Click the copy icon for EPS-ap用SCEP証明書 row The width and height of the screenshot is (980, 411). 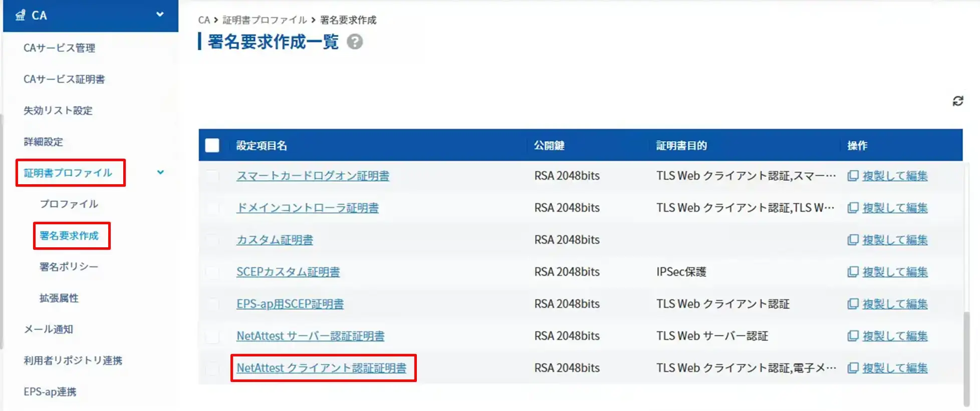point(853,304)
